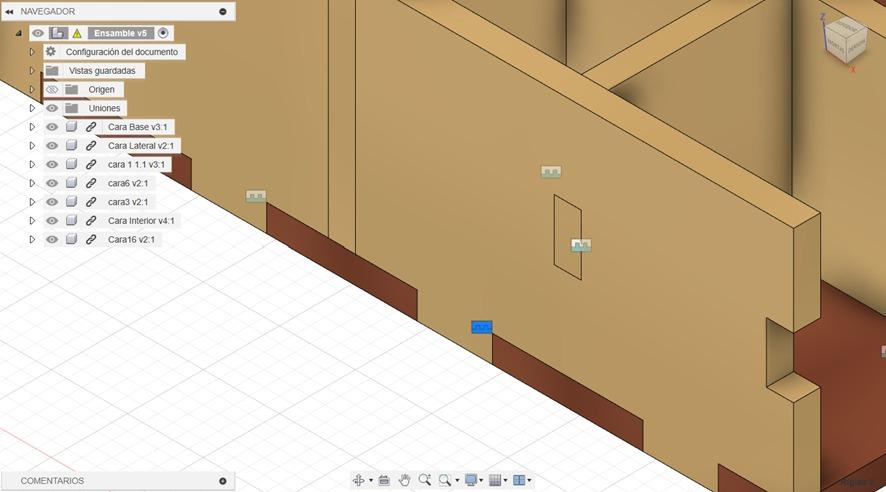
Task: Toggle the activate radio button for Ensamble v5
Action: [x=163, y=33]
